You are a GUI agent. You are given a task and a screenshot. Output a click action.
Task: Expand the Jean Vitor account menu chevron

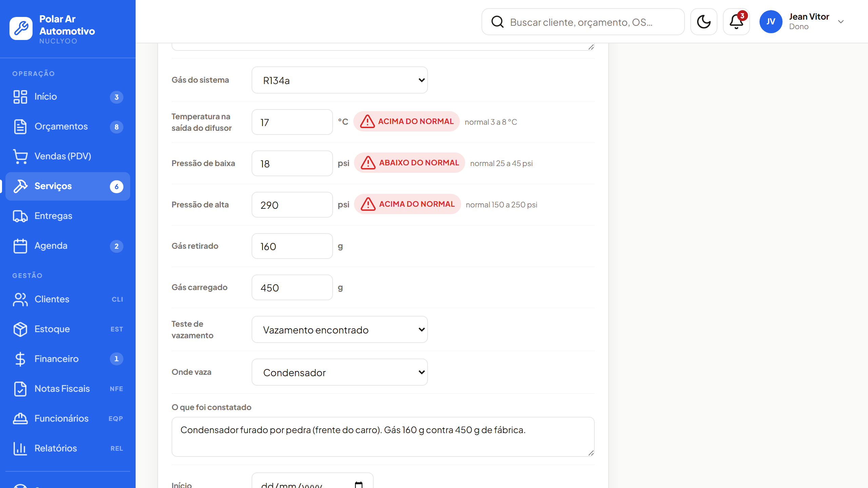pyautogui.click(x=841, y=22)
